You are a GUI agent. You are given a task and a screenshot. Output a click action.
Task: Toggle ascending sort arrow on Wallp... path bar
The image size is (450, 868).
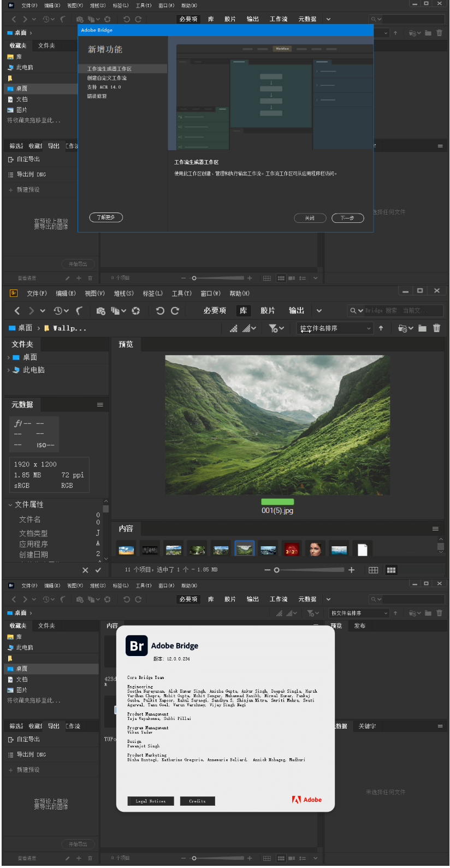click(381, 328)
